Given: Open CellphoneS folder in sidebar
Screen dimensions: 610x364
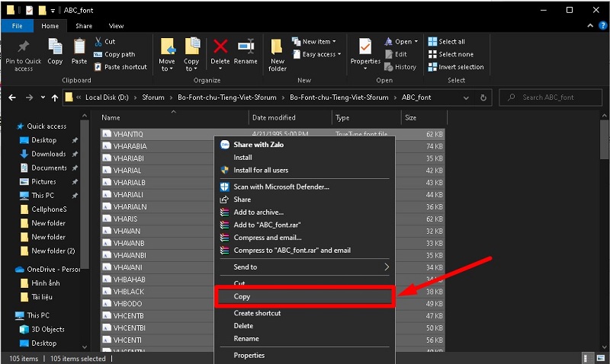Looking at the screenshot, I should point(49,209).
